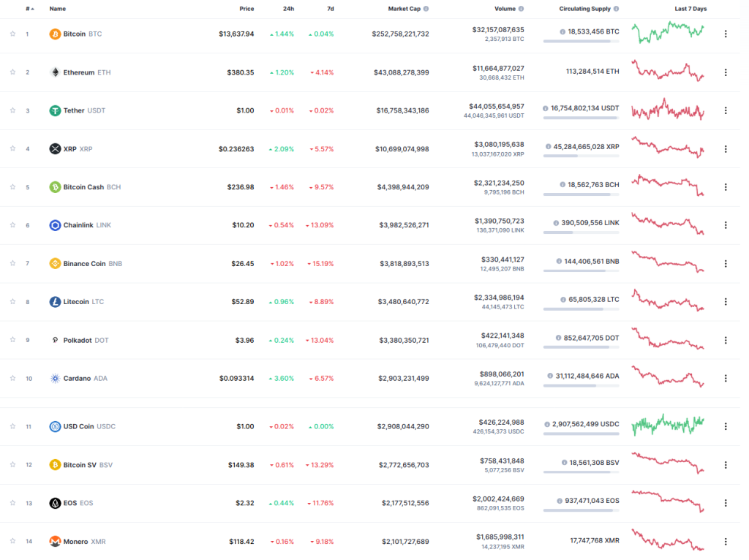Image resolution: width=749 pixels, height=560 pixels.
Task: Click the Ethereum coin icon
Action: [55, 72]
